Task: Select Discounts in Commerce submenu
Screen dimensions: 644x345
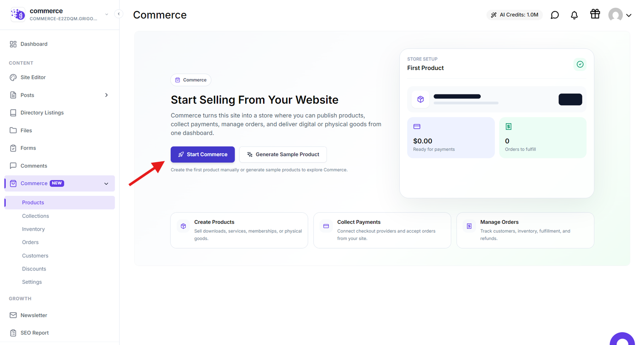Action: point(34,269)
